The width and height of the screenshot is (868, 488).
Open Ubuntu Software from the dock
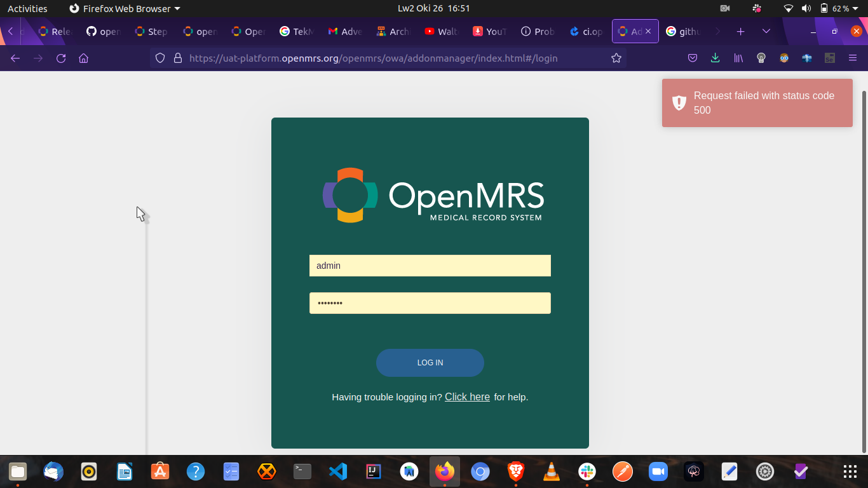point(160,471)
